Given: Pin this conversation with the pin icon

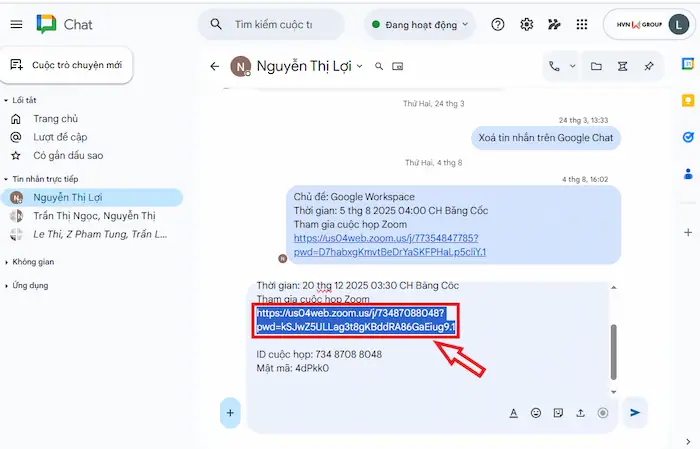Looking at the screenshot, I should tap(649, 67).
